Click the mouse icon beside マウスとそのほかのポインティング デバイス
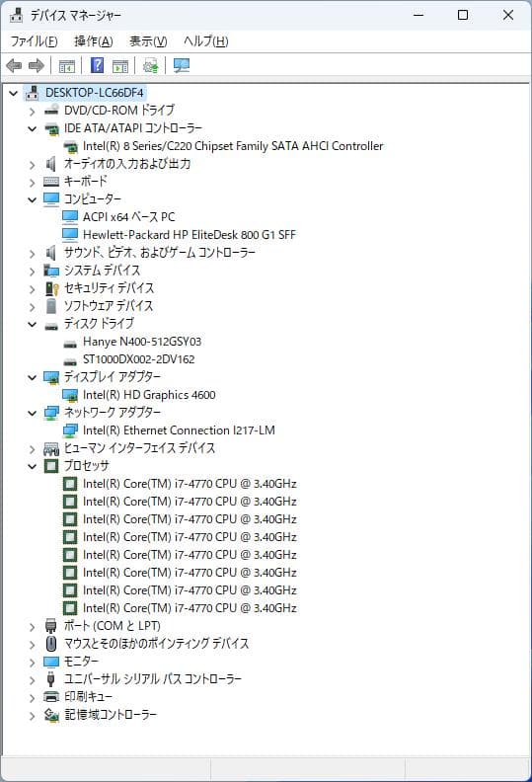Screen dimensions: 532x782 (x=51, y=644)
